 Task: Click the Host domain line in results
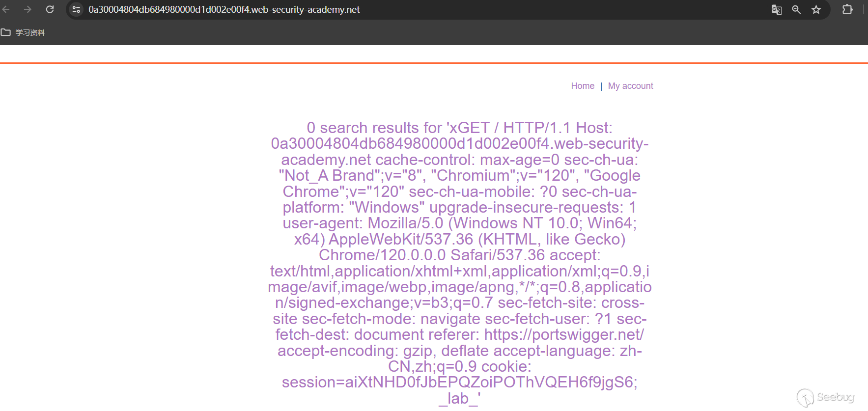point(459,143)
